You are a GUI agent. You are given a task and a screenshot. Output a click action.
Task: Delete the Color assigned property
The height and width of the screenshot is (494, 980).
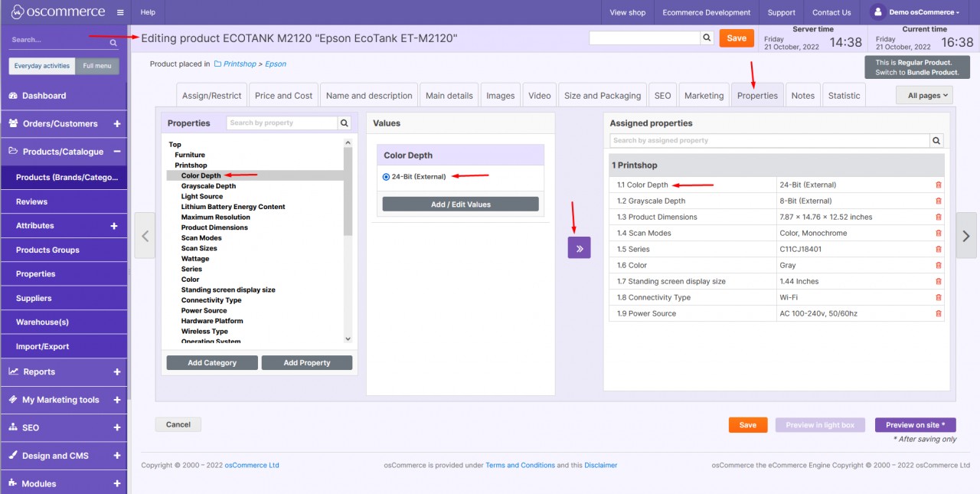pyautogui.click(x=939, y=266)
